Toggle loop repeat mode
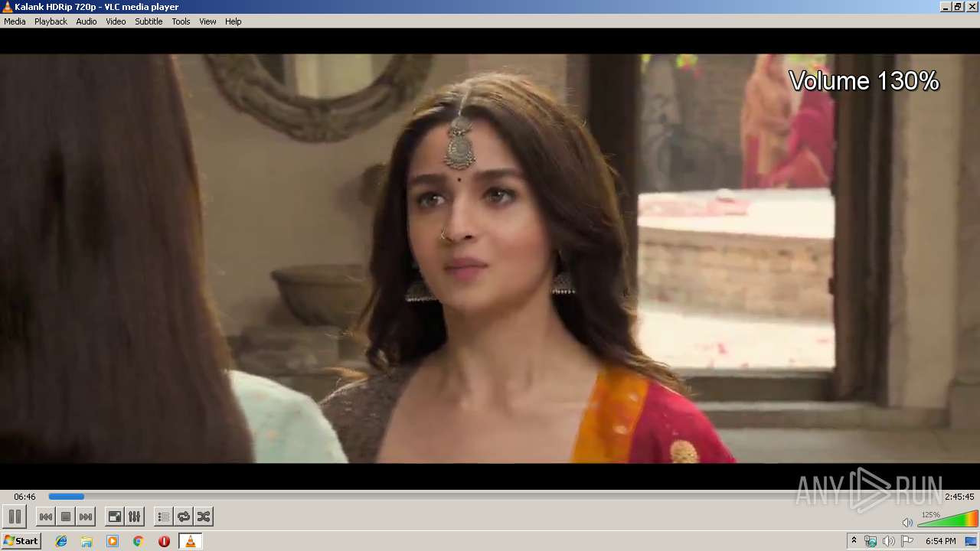Image resolution: width=980 pixels, height=551 pixels. [x=184, y=517]
